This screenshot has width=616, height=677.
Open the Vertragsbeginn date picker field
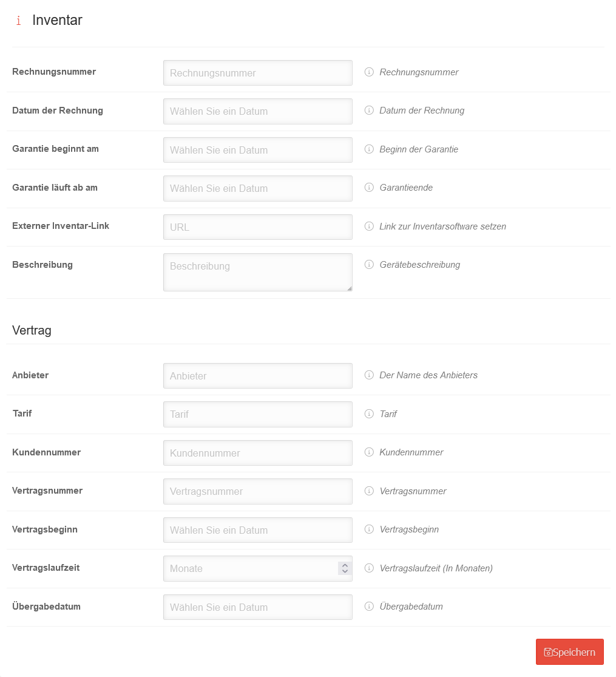257,530
